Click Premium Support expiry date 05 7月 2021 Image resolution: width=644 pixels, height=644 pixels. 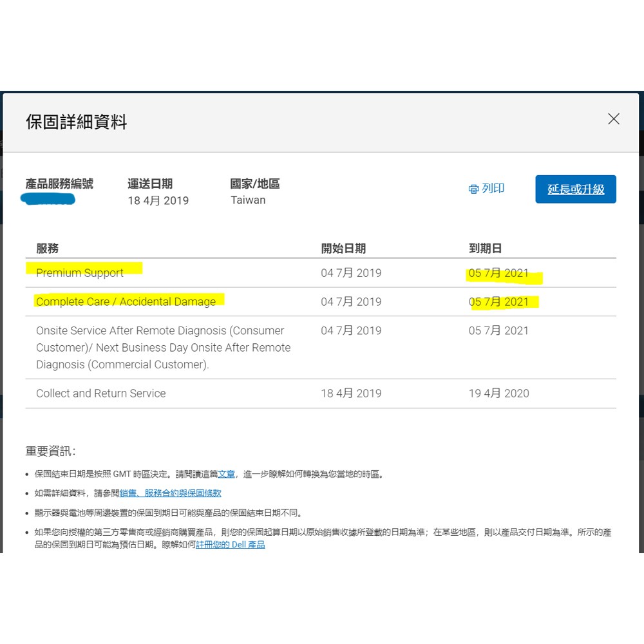pyautogui.click(x=498, y=273)
